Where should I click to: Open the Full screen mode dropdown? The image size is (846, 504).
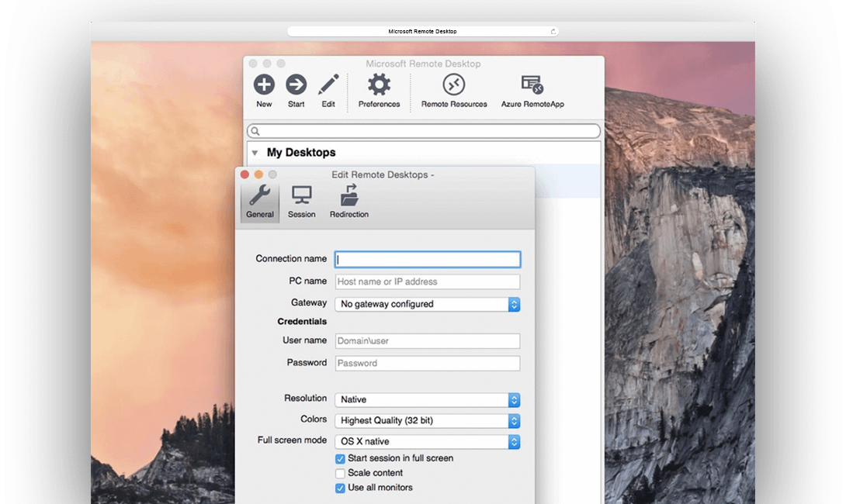point(428,441)
